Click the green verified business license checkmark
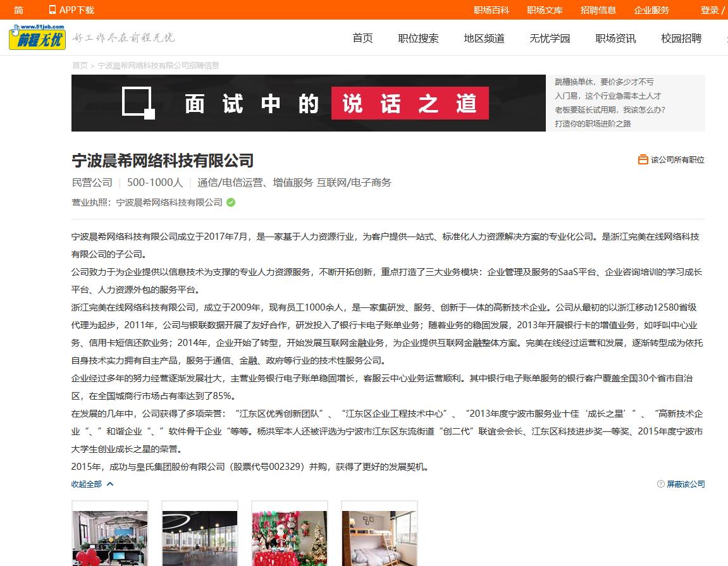728x566 pixels. tap(231, 202)
